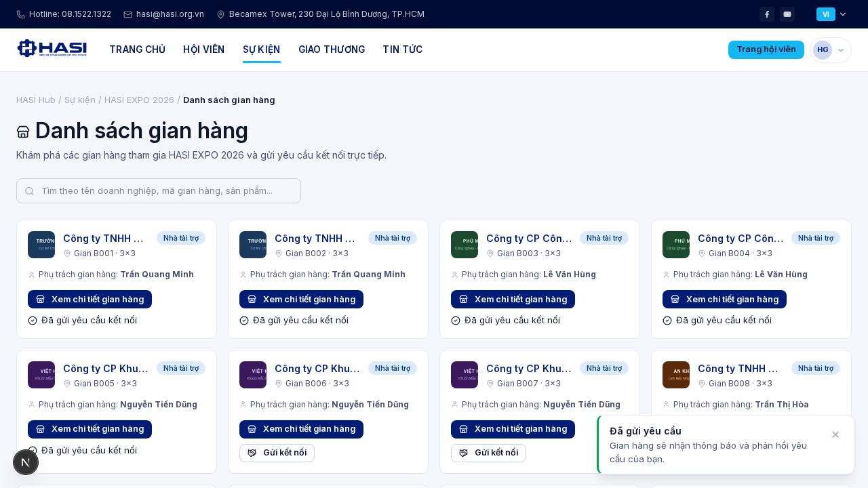This screenshot has height=488, width=868.
Task: Open the Next.js dev tools badge
Action: pyautogui.click(x=26, y=462)
